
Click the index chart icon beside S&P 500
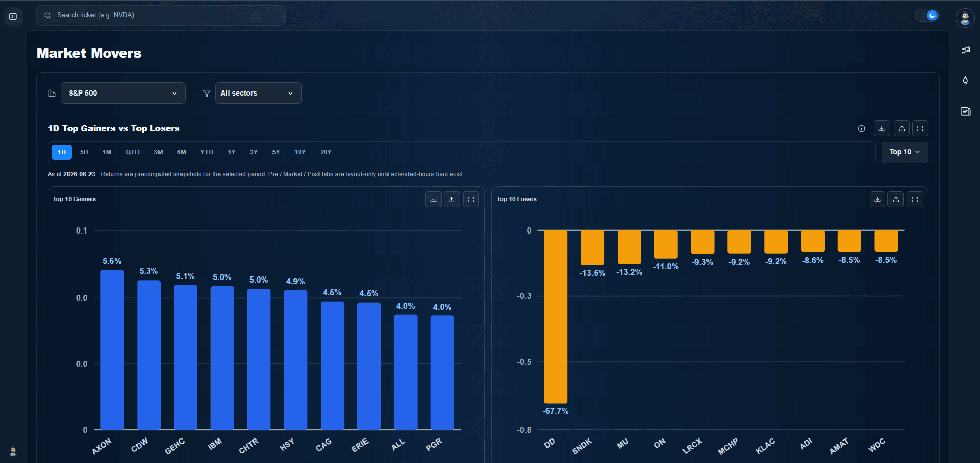(x=52, y=93)
